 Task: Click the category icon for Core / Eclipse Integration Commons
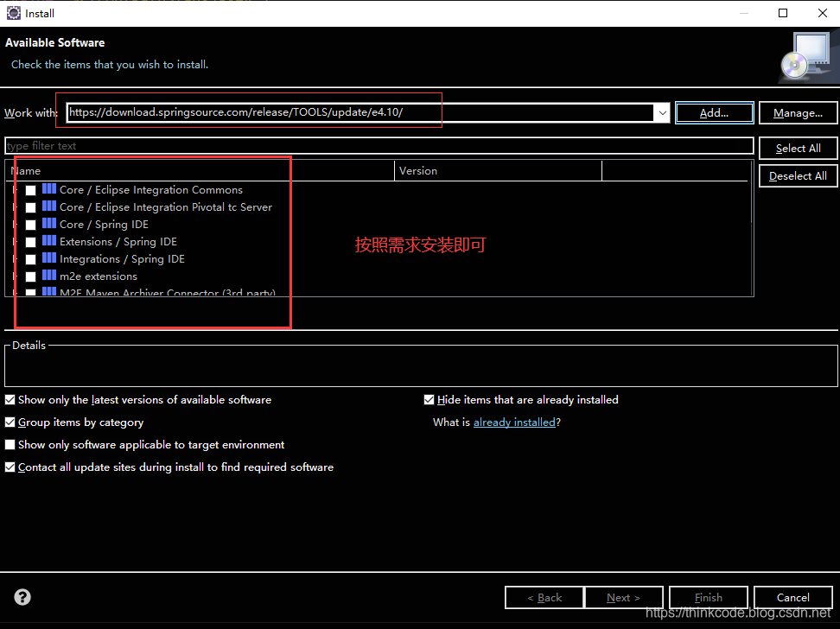click(49, 188)
